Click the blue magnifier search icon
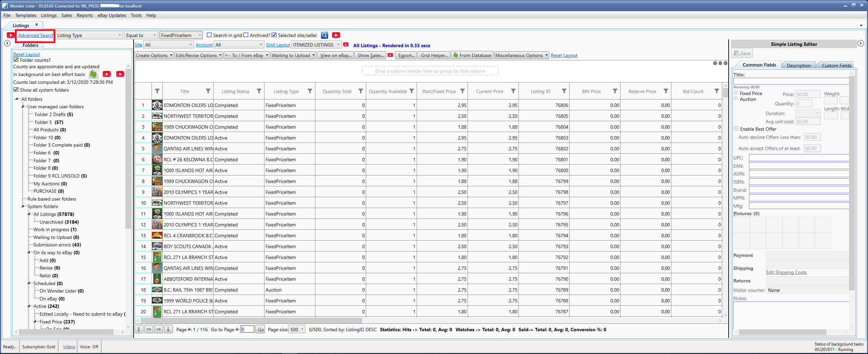This screenshot has width=868, height=354. pos(324,35)
